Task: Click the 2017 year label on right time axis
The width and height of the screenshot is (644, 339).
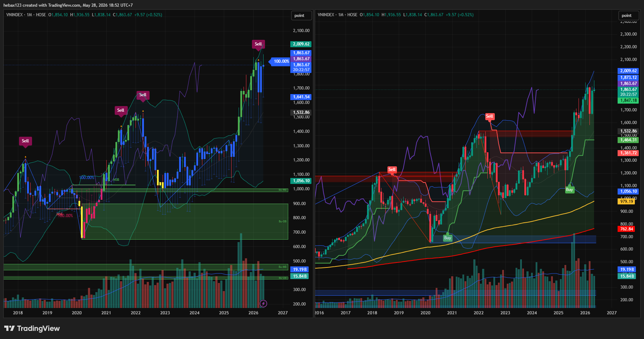Action: click(346, 313)
